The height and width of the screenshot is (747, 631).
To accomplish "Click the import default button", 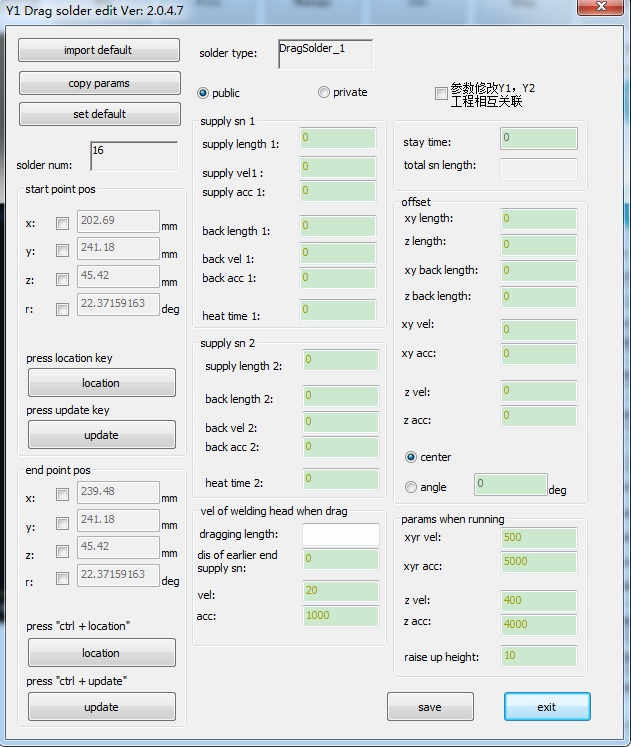I will pyautogui.click(x=99, y=50).
